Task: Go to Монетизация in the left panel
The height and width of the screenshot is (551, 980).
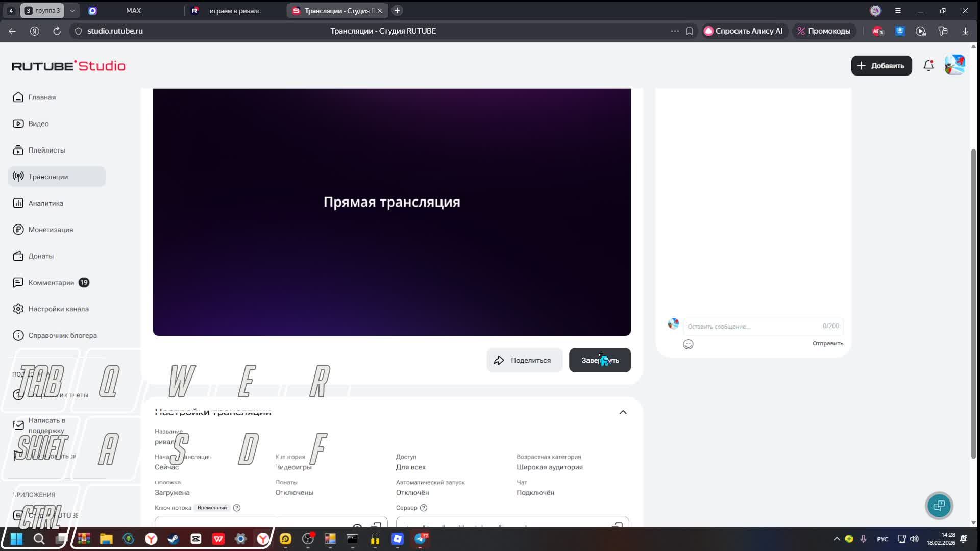Action: click(51, 229)
